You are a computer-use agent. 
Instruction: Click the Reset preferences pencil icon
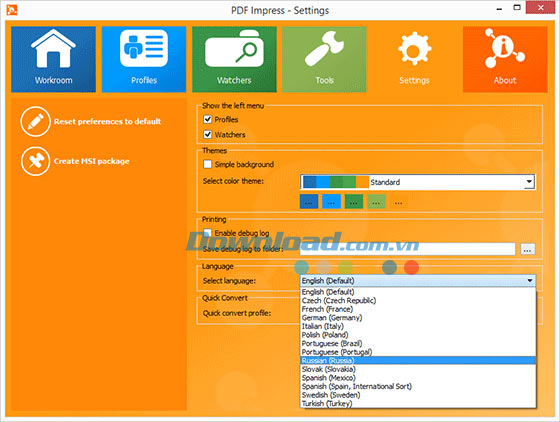point(35,121)
